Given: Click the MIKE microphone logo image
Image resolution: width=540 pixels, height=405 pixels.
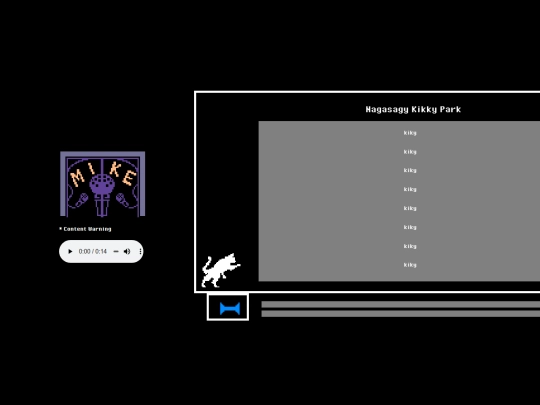Looking at the screenshot, I should pos(103,184).
